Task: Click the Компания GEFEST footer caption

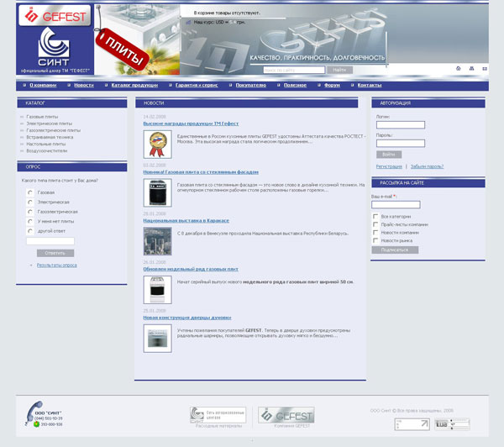Action: 291,426
